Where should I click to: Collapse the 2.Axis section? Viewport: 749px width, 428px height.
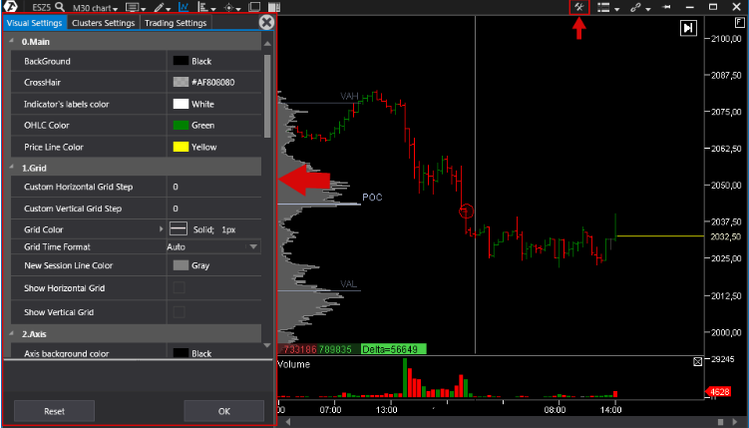(11, 334)
